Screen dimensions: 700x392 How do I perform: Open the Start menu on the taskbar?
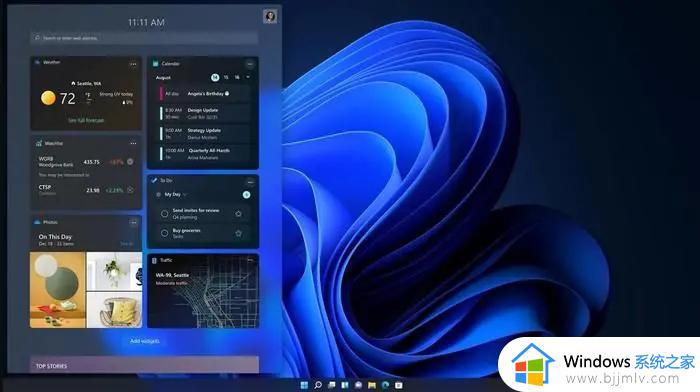point(304,385)
